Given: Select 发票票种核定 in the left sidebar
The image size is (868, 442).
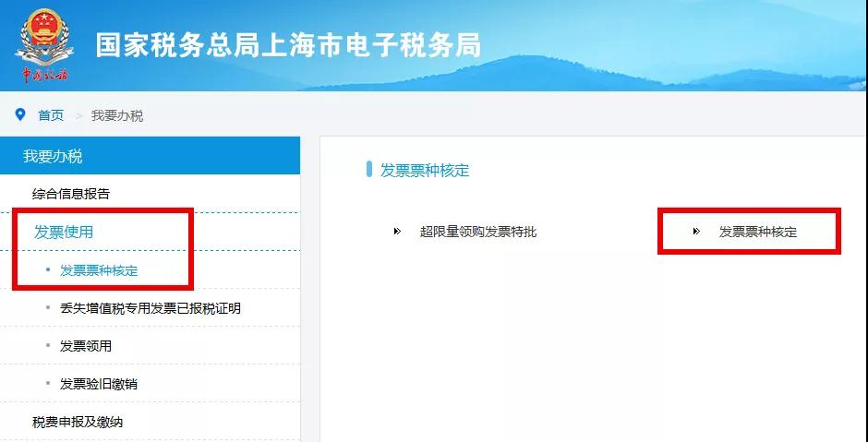Looking at the screenshot, I should coord(99,270).
